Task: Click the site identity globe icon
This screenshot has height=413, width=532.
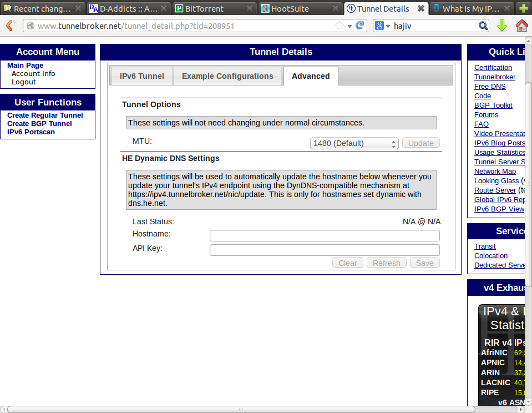Action: tap(31, 26)
